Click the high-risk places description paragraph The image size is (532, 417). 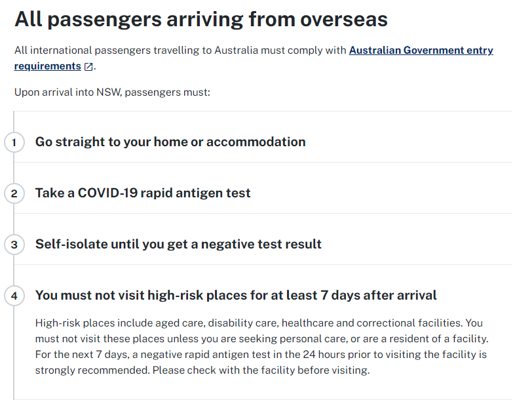261,346
